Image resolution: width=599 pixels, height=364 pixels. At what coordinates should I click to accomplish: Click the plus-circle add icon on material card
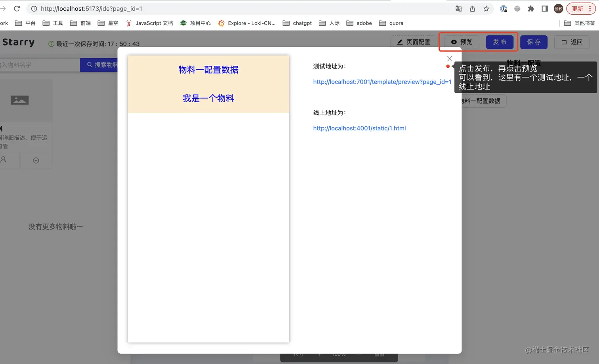pyautogui.click(x=36, y=160)
